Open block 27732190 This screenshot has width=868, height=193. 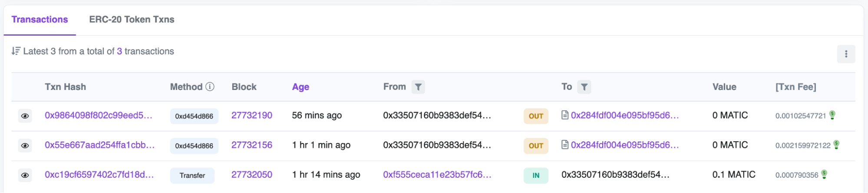click(x=252, y=115)
